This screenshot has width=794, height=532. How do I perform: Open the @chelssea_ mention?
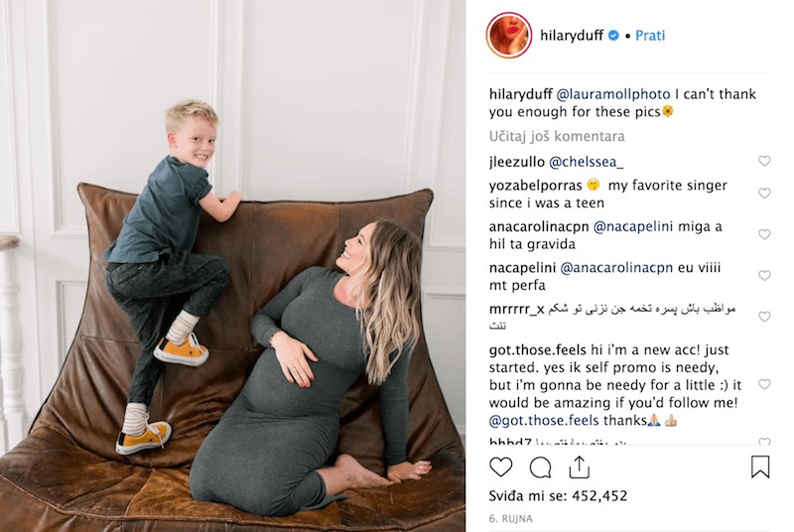[x=587, y=162]
